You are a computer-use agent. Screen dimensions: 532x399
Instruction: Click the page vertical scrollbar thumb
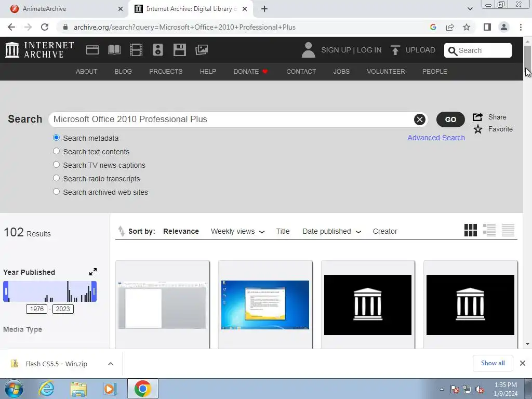pyautogui.click(x=528, y=58)
